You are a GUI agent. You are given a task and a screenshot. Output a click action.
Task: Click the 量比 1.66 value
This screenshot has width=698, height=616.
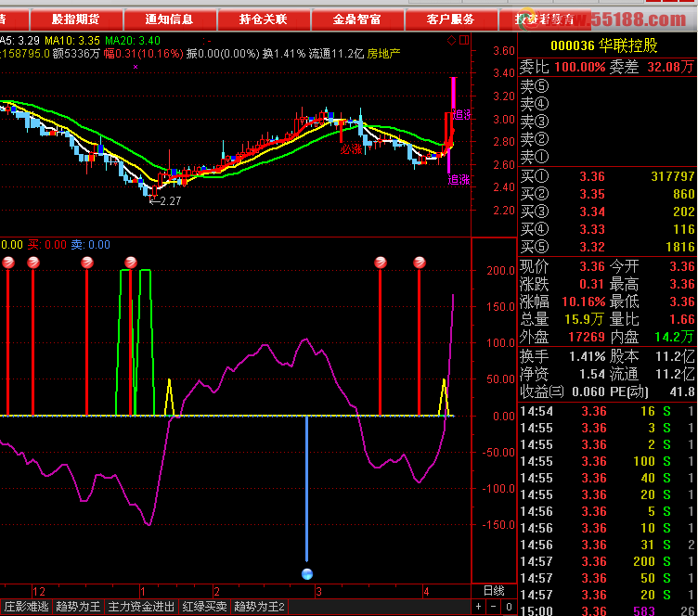pyautogui.click(x=682, y=319)
